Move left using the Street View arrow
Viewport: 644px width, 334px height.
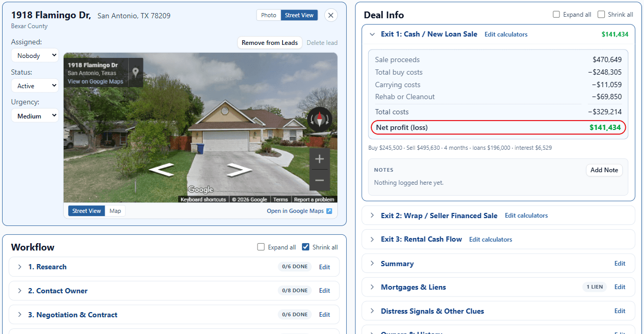161,170
